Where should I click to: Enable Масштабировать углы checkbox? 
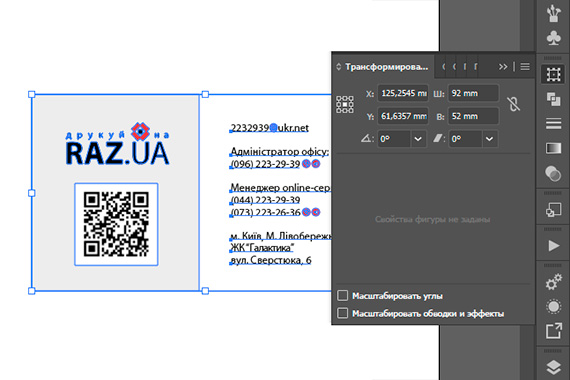[x=342, y=295]
